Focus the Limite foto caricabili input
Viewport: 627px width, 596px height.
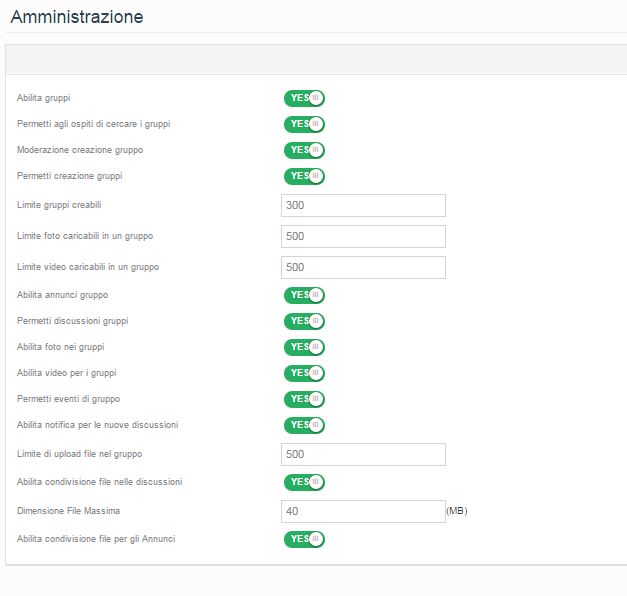[x=363, y=236]
